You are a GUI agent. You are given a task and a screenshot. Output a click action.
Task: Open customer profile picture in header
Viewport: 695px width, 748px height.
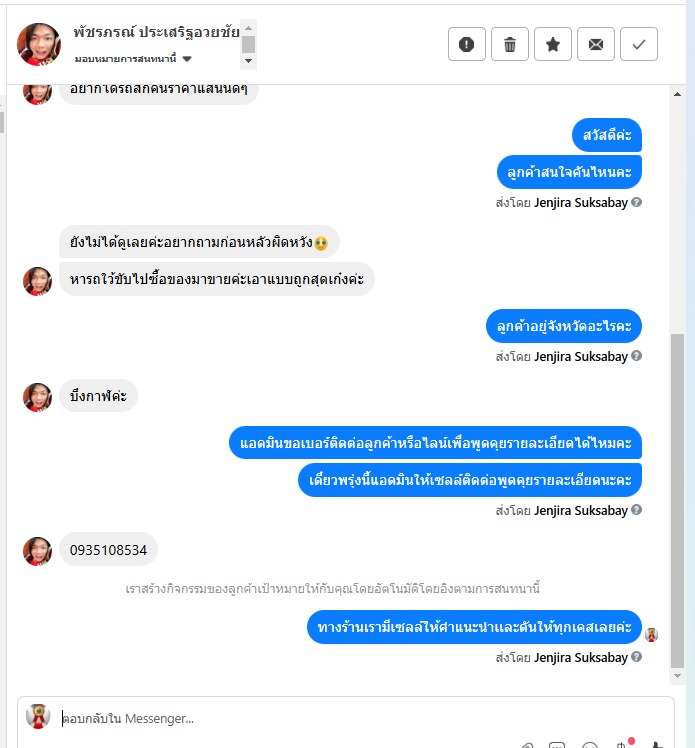tap(39, 44)
